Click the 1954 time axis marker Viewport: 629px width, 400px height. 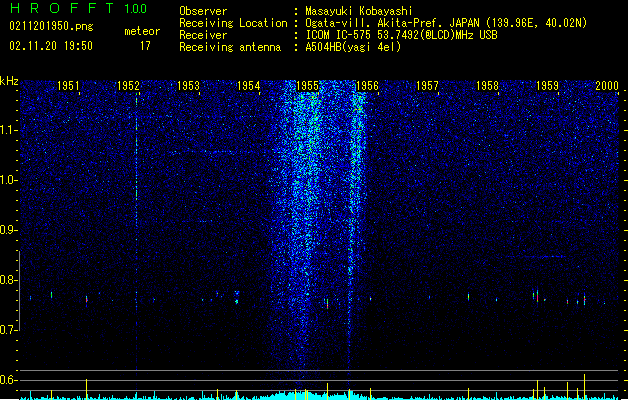point(248,86)
